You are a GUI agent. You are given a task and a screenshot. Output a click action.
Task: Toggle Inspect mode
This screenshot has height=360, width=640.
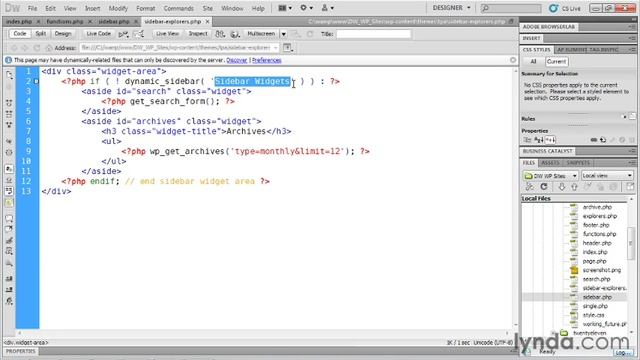pos(198,34)
